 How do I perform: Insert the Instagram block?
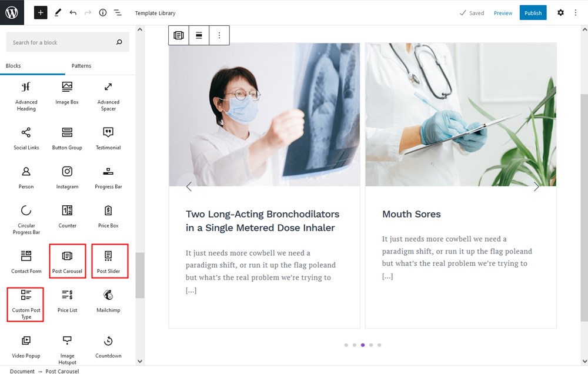tap(67, 178)
